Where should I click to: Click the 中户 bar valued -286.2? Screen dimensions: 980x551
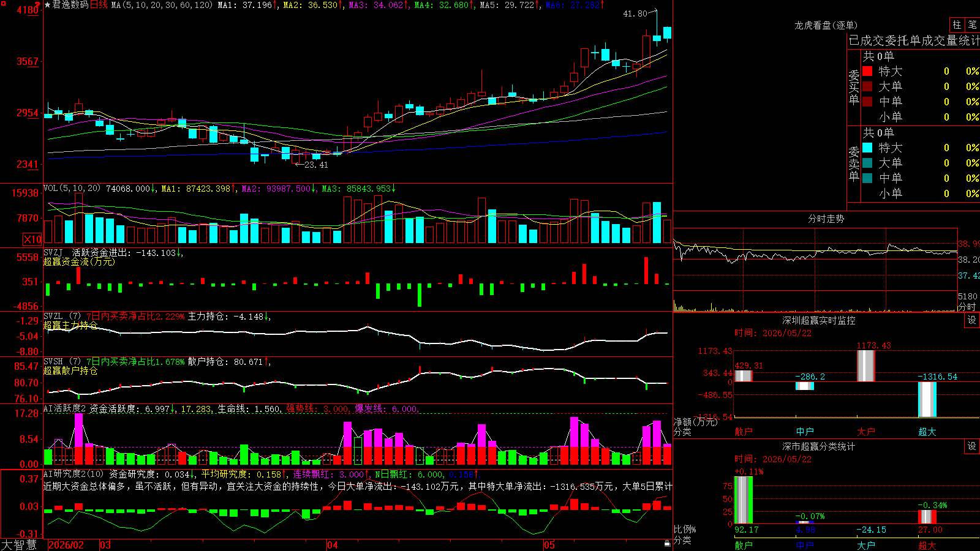(805, 386)
